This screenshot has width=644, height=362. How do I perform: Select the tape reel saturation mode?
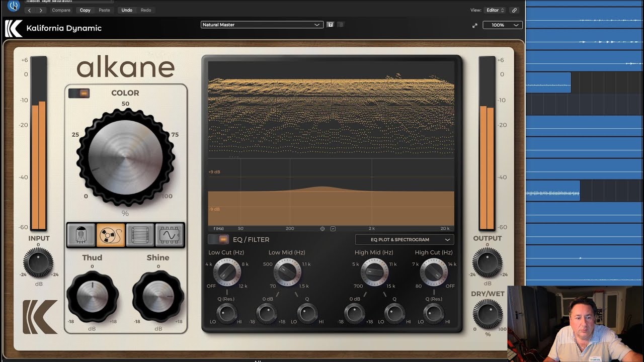click(x=111, y=235)
